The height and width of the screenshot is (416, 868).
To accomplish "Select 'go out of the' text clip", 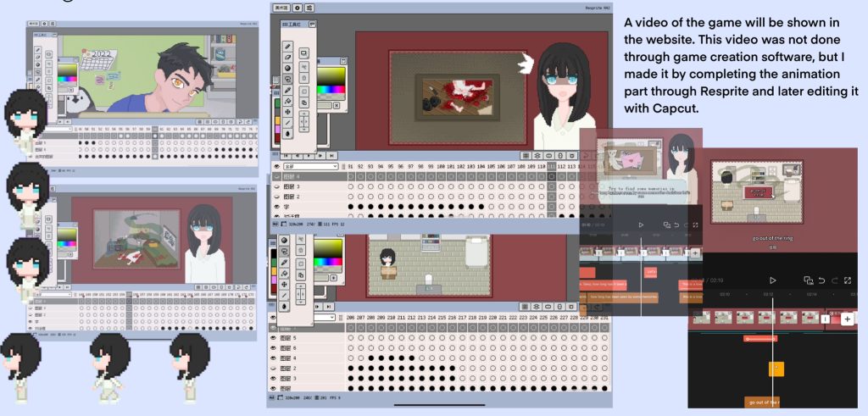I will 762,402.
